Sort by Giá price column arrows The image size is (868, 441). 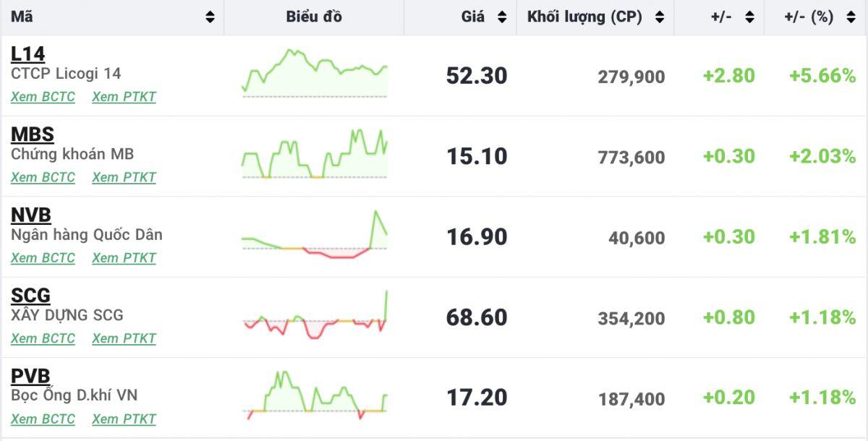click(502, 17)
